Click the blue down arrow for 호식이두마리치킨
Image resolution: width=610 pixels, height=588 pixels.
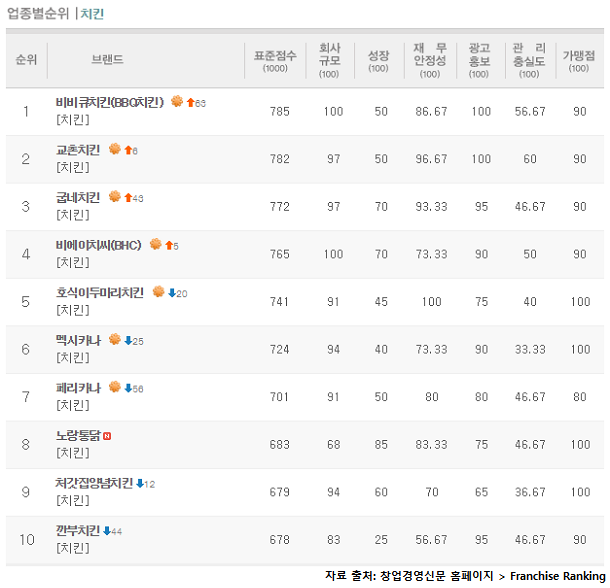[x=172, y=293]
